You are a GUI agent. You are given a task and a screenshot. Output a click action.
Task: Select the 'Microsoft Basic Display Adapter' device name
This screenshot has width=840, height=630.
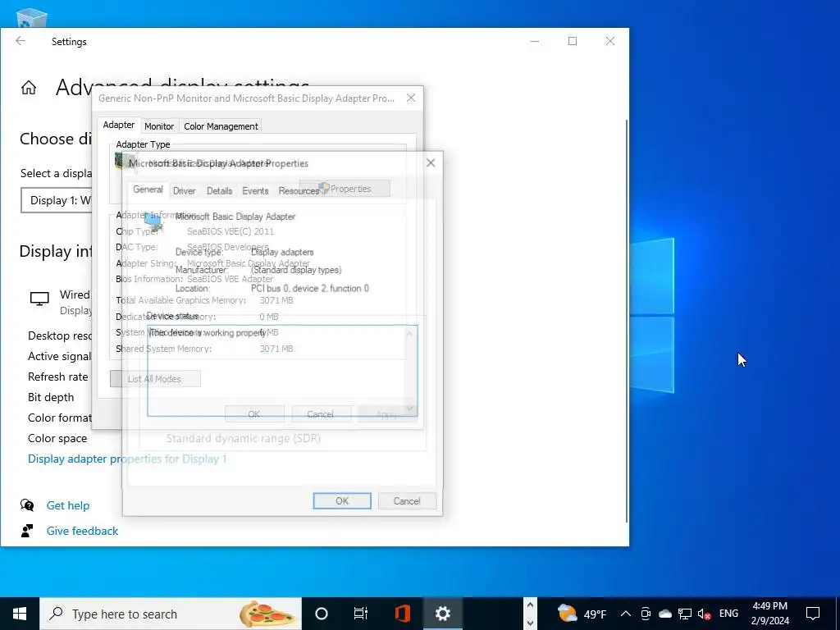pos(235,217)
